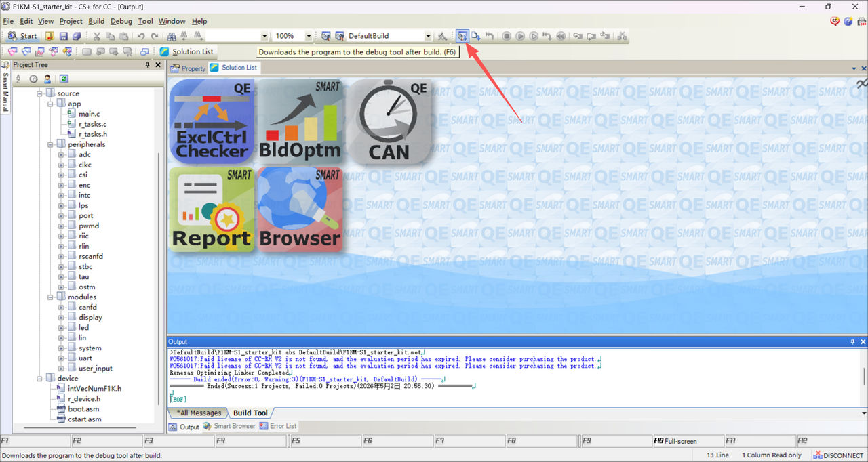This screenshot has height=462, width=868.
Task: Launch the CAN QE tile
Action: click(389, 122)
